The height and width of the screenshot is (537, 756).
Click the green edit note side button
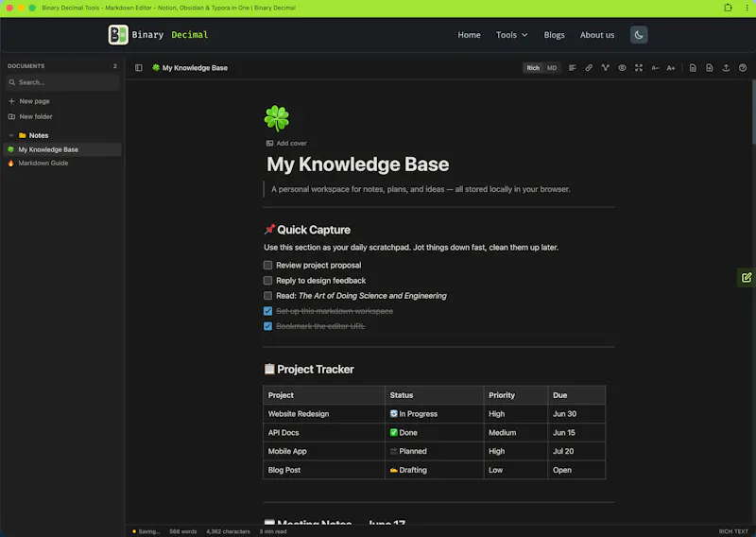pyautogui.click(x=747, y=277)
